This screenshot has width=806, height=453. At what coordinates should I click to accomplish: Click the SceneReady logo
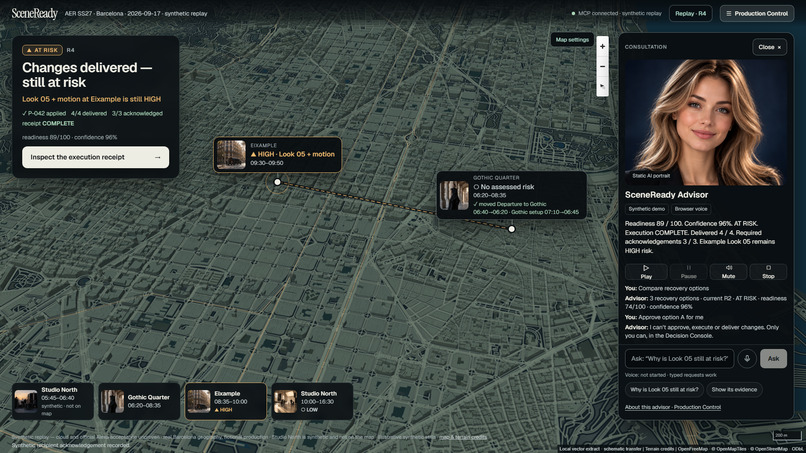coord(34,13)
